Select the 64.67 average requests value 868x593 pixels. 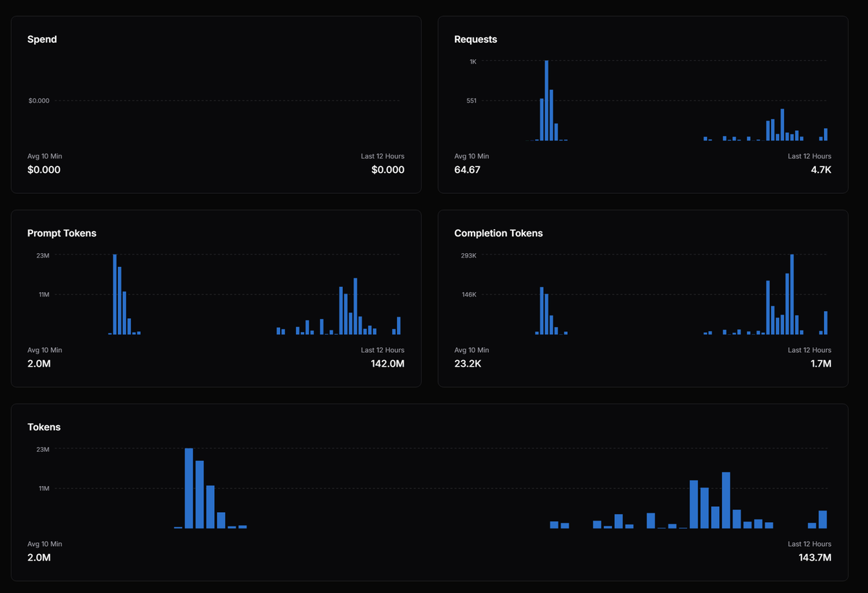pyautogui.click(x=467, y=170)
